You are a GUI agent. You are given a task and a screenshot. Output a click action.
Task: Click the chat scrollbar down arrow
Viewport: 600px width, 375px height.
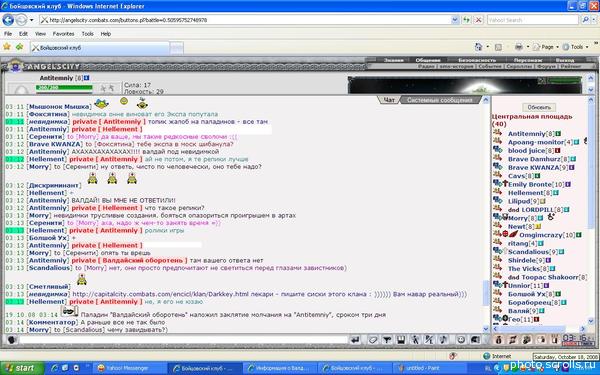486,329
